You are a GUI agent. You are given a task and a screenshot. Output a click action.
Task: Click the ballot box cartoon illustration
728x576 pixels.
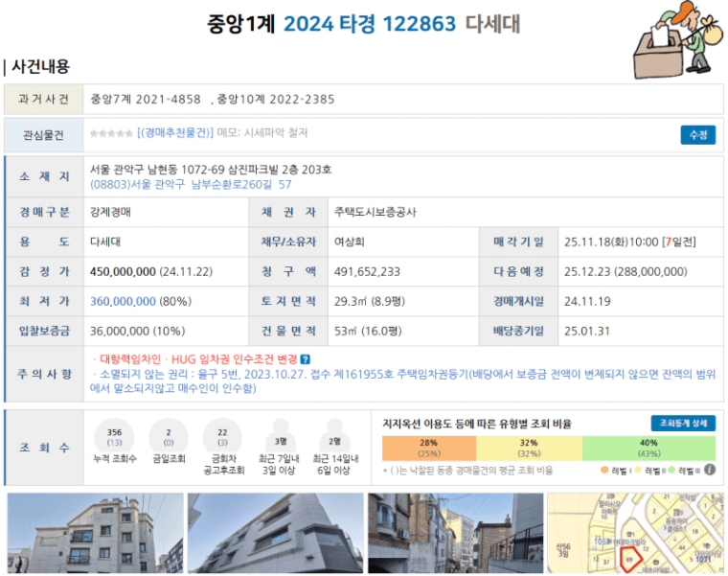click(x=678, y=39)
